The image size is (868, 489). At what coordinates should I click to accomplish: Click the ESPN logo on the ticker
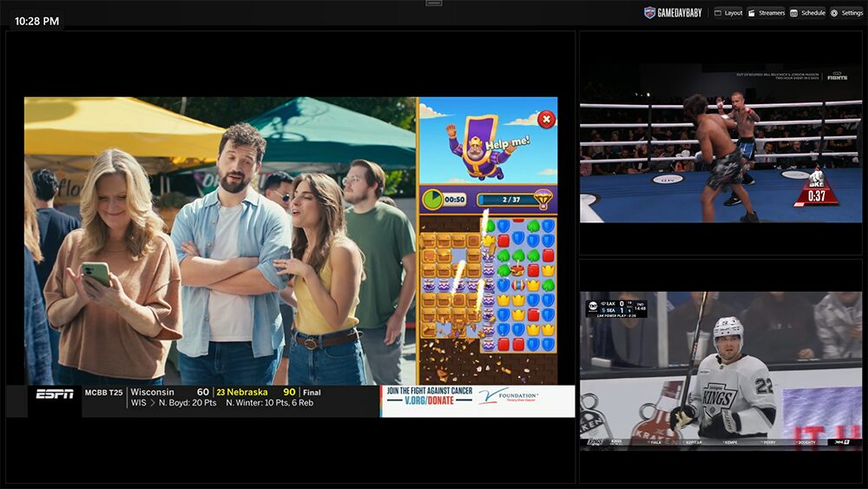coord(55,394)
